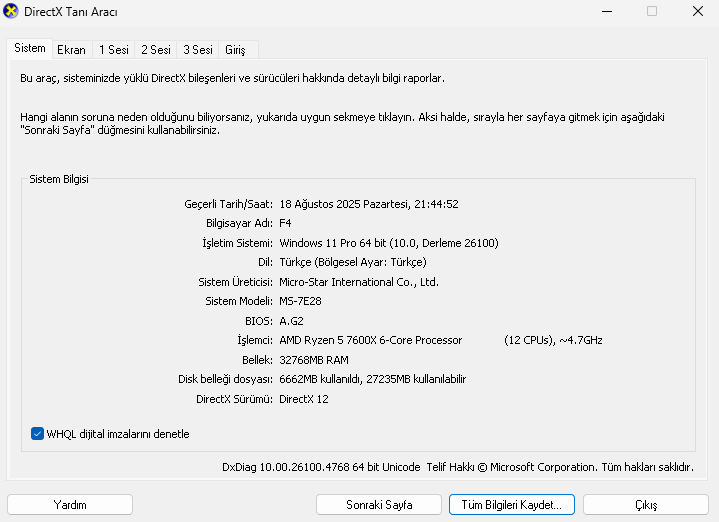Click the Yardım button
The image size is (719, 522).
click(70, 505)
